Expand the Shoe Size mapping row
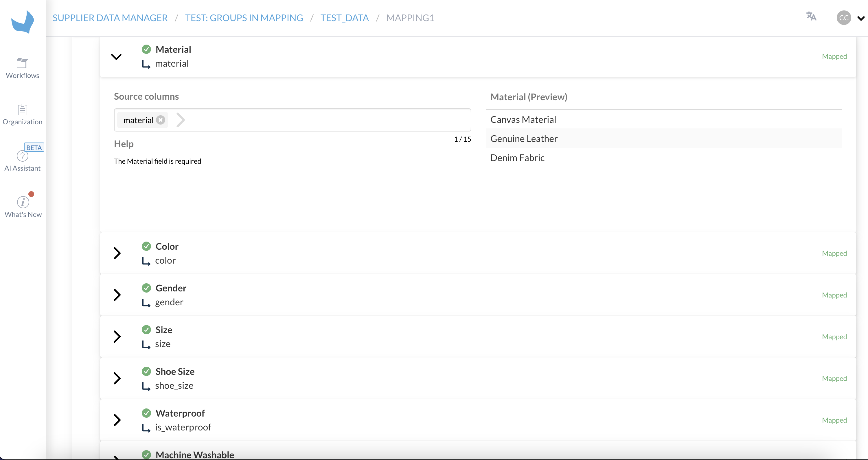The height and width of the screenshot is (460, 868). (117, 378)
